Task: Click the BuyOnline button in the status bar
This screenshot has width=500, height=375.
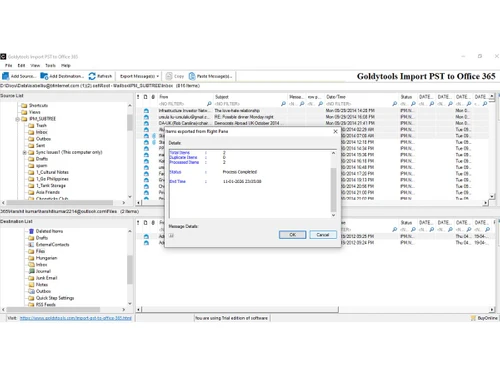Action: tap(484, 318)
